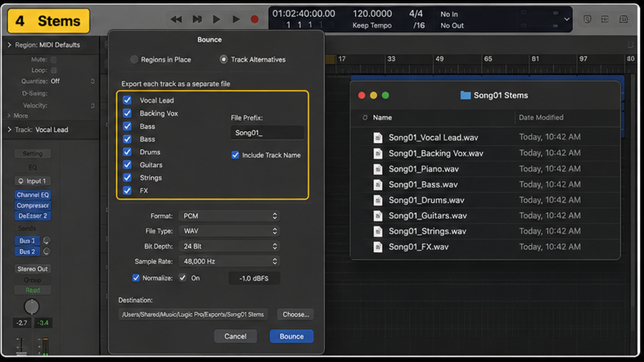Open the LCD display chevron menu
Image resolution: width=644 pixels, height=362 pixels.
pyautogui.click(x=567, y=20)
